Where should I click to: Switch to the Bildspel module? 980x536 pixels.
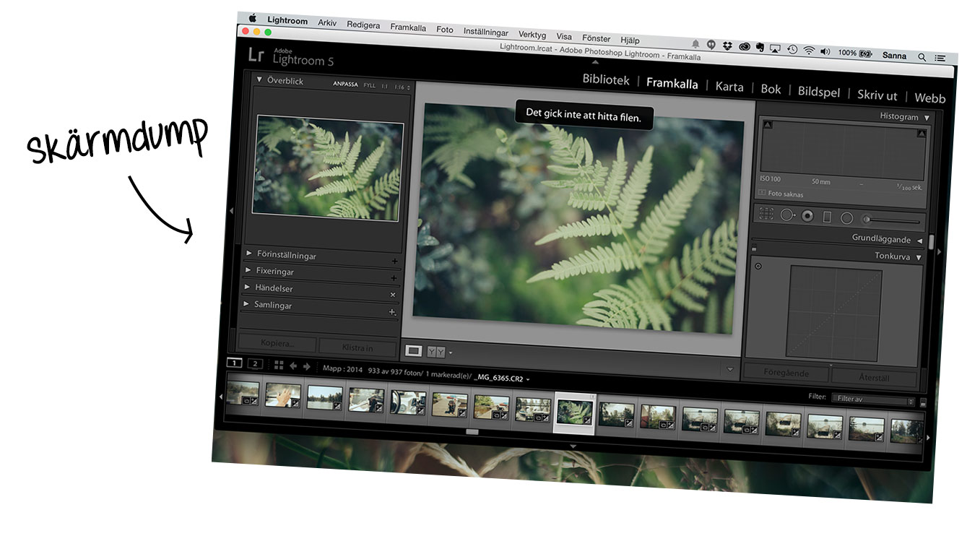coord(819,92)
